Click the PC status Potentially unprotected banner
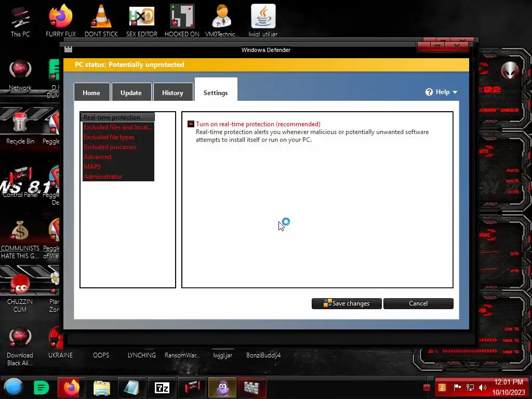This screenshot has height=399, width=532. click(267, 65)
